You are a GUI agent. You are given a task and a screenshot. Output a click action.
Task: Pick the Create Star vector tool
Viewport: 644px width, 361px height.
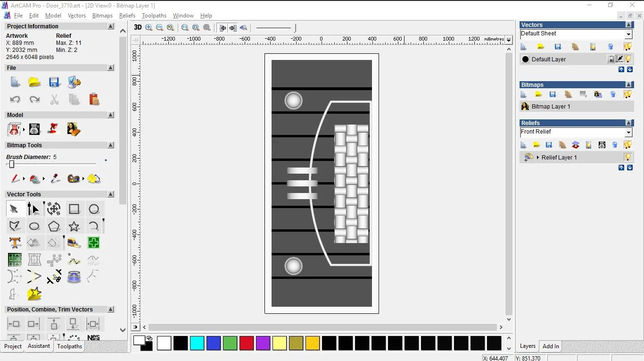[x=74, y=227]
